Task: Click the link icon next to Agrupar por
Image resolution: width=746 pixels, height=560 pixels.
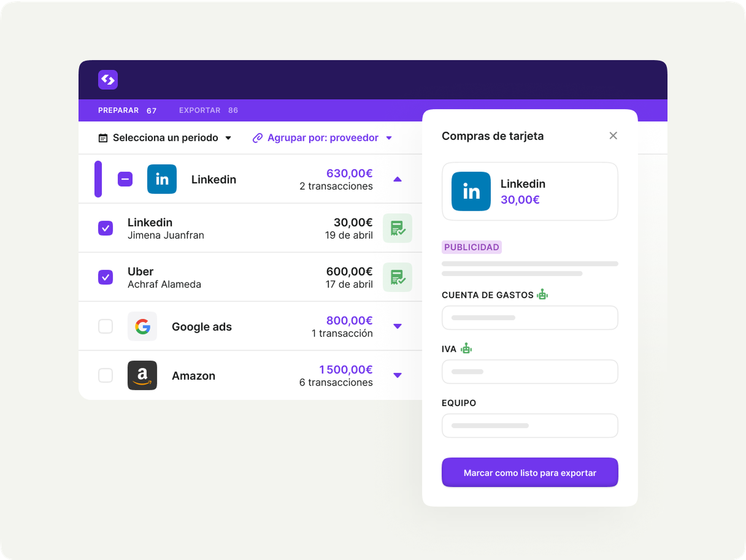Action: pos(258,138)
